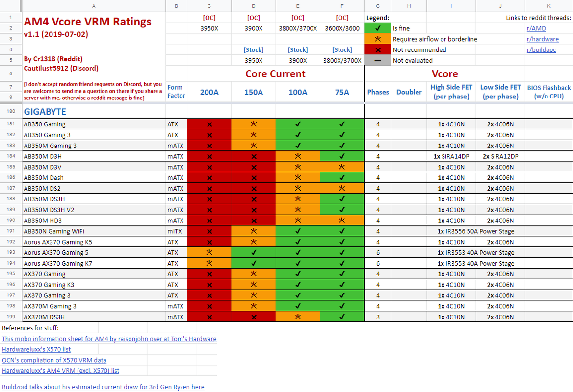The image size is (573, 392).
Task: Select the GIGABYTE section heading cell
Action: [94, 111]
